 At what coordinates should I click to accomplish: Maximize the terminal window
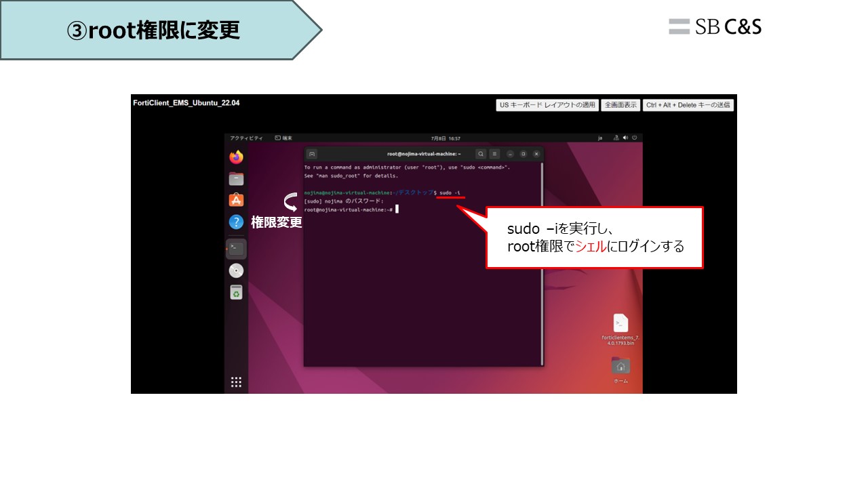524,154
